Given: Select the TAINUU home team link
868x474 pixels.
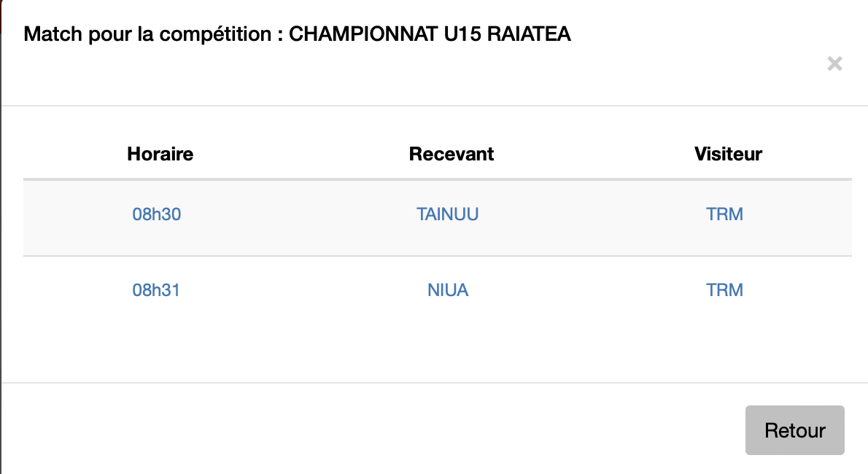Looking at the screenshot, I should tap(448, 214).
